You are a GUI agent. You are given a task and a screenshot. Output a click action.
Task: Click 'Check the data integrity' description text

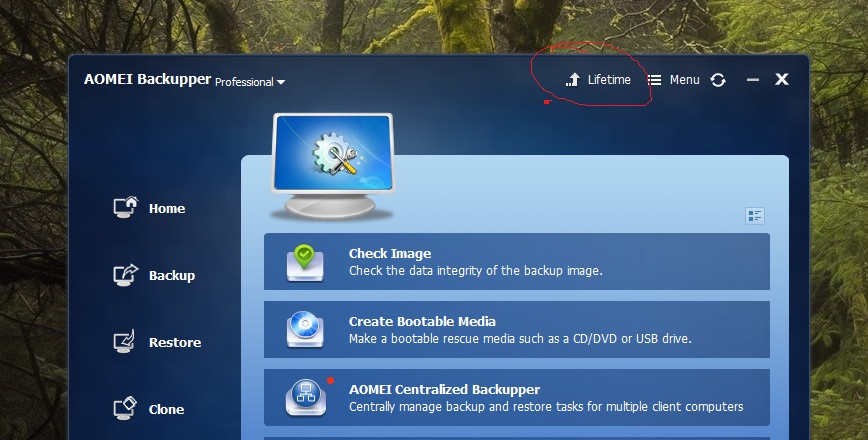(x=476, y=271)
